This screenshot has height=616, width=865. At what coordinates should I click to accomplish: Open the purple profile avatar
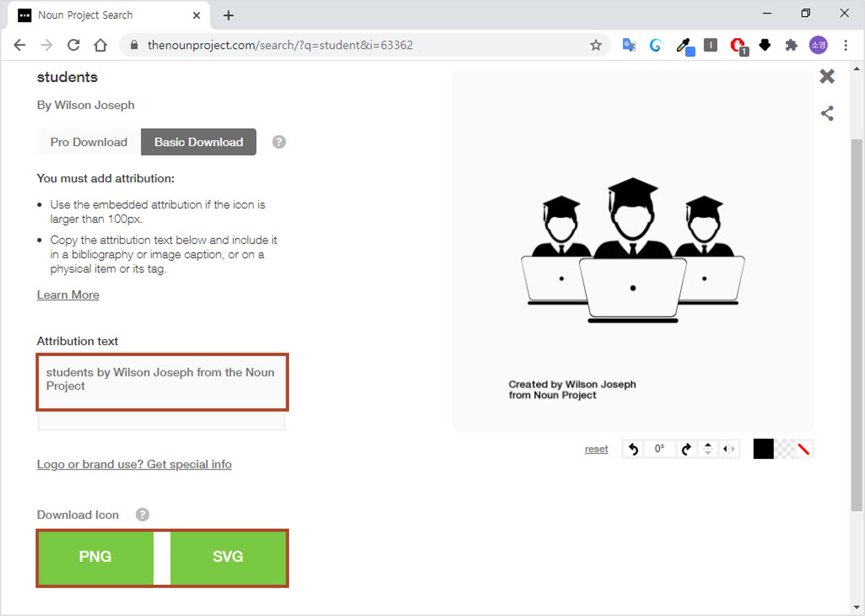(818, 45)
